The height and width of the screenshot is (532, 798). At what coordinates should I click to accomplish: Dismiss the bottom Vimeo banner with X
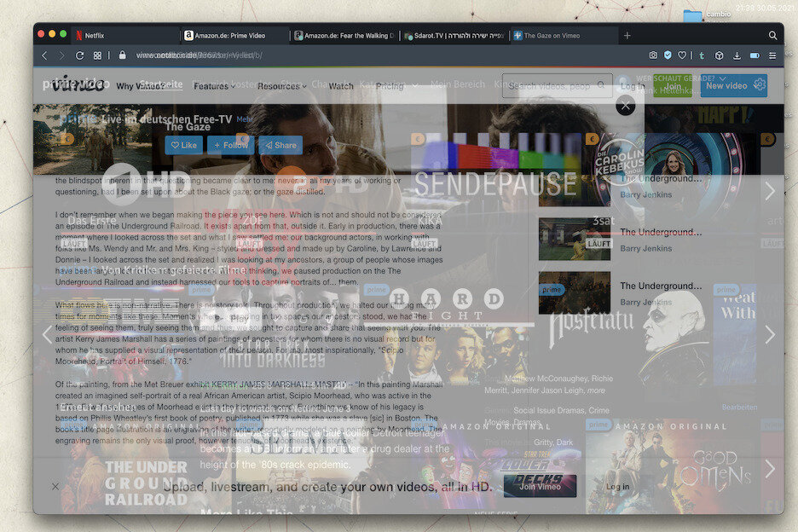click(x=55, y=486)
